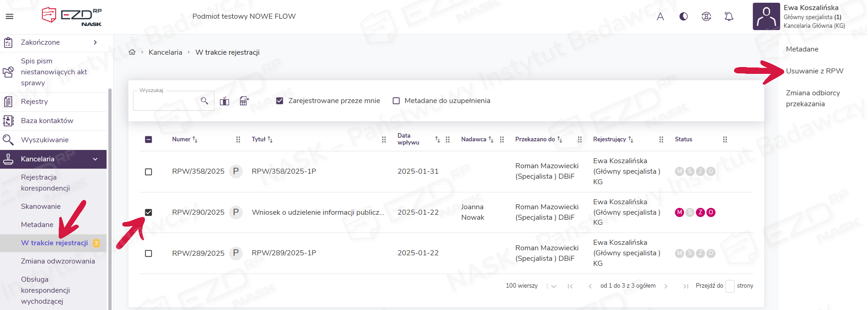Click the magenta M status badge for RPW/290/2025
The image size is (868, 310).
[679, 212]
